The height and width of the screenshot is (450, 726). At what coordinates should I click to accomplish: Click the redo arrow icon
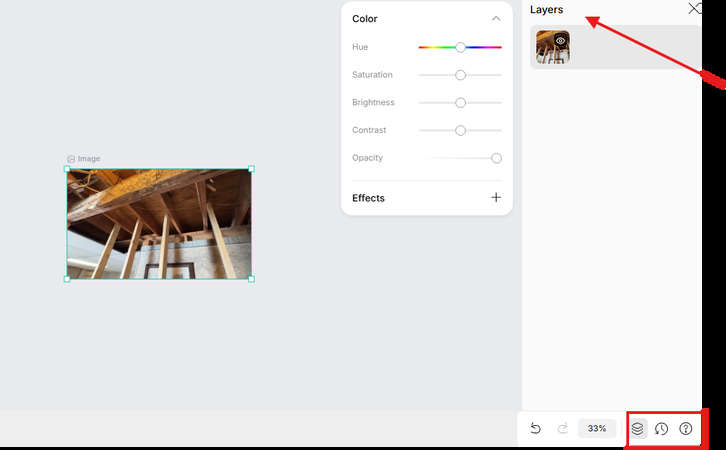pyautogui.click(x=563, y=428)
